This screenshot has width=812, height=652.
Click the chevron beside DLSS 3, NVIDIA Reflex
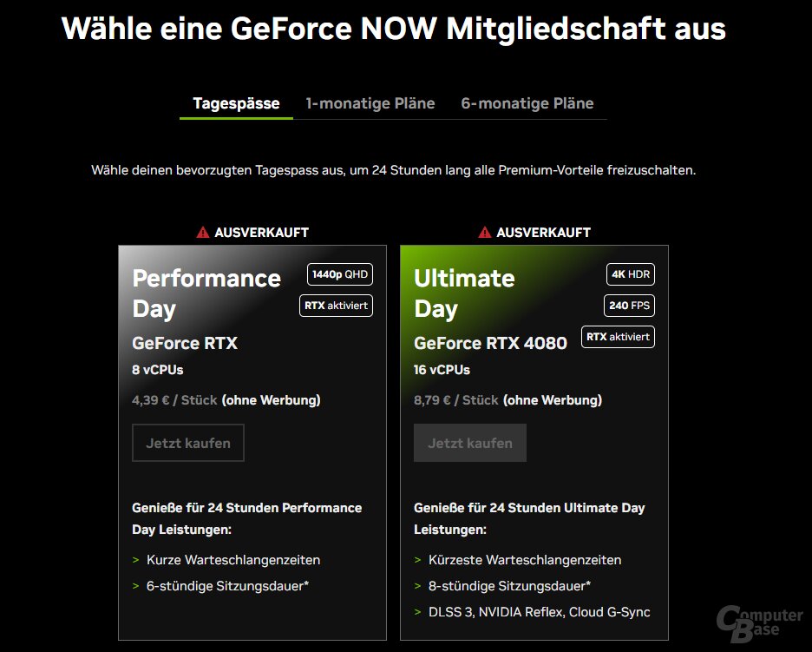419,612
